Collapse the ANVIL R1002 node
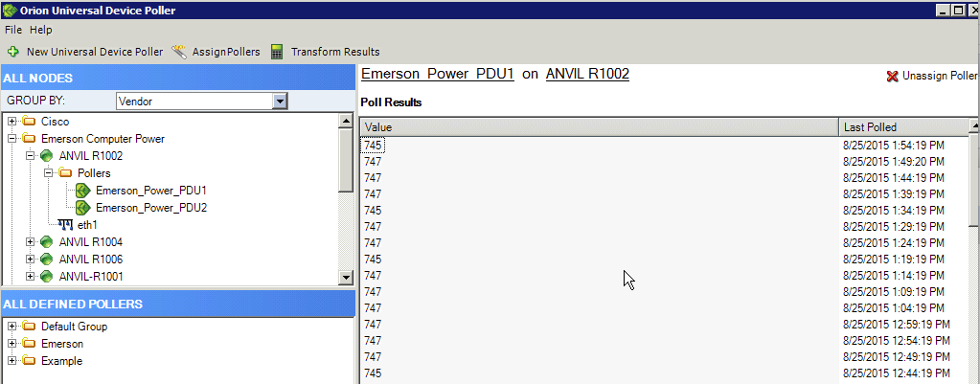The width and height of the screenshot is (980, 384). pos(30,155)
